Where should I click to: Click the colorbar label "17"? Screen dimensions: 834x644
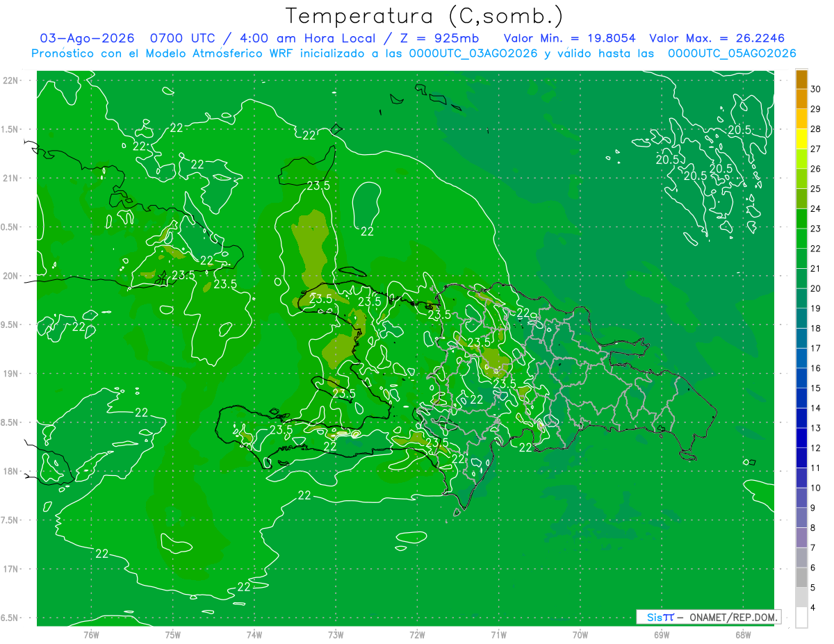pyautogui.click(x=816, y=348)
